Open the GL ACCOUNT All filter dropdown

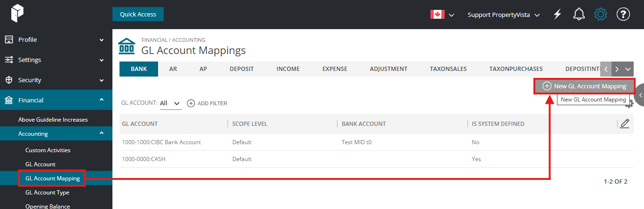coord(170,103)
